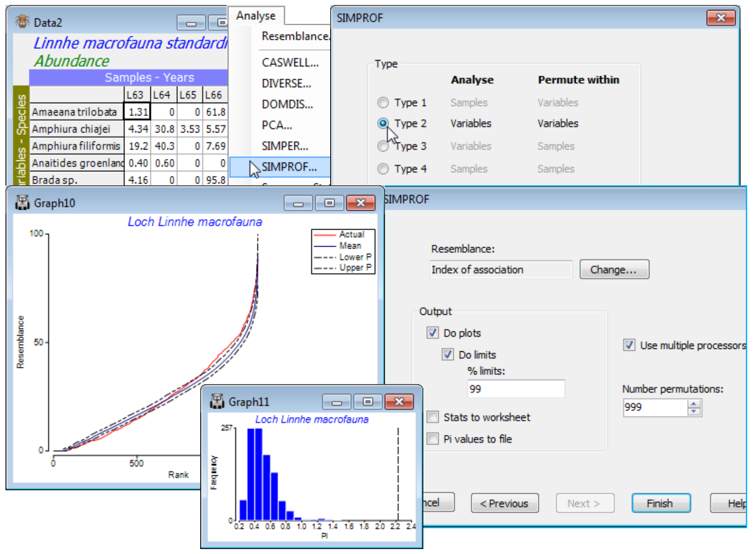Click the Help button
This screenshot has width=756, height=554.
[x=729, y=503]
